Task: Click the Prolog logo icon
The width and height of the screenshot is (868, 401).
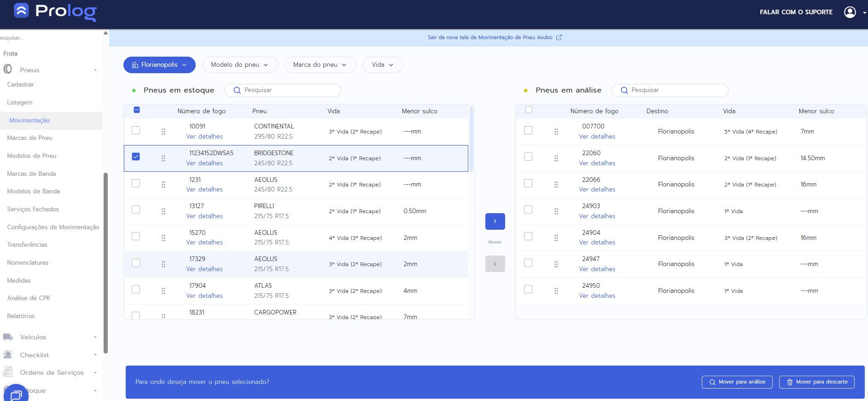Action: pos(21,11)
